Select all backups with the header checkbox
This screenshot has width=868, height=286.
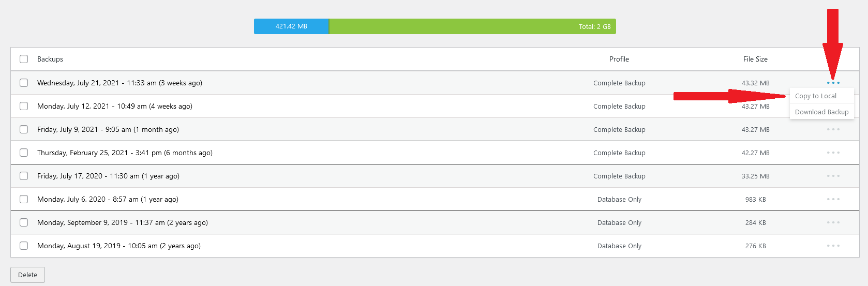[x=24, y=59]
